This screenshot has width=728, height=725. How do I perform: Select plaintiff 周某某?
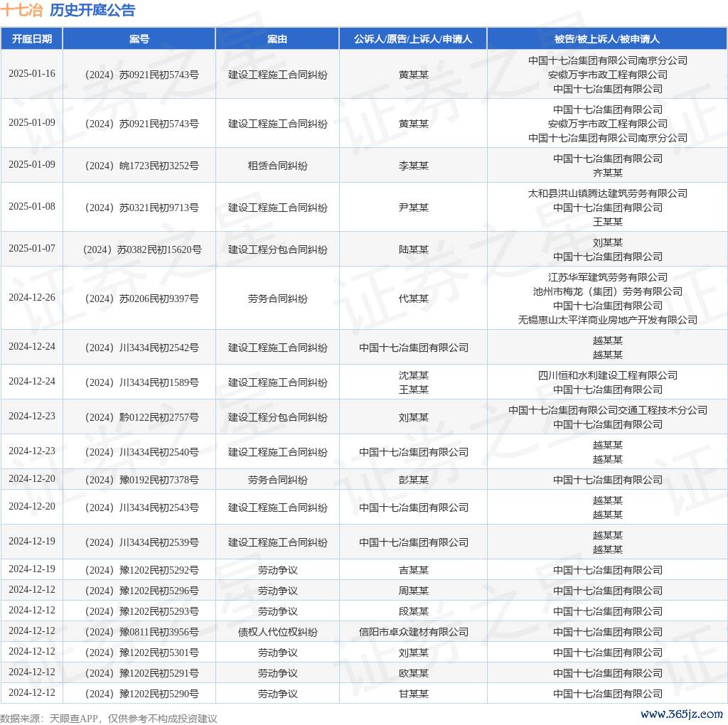click(413, 591)
